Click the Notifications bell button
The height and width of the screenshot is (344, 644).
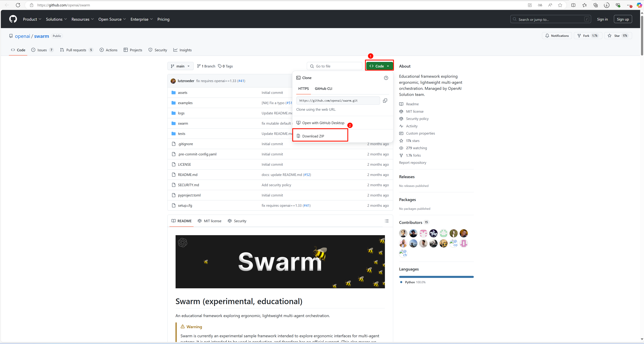(557, 36)
